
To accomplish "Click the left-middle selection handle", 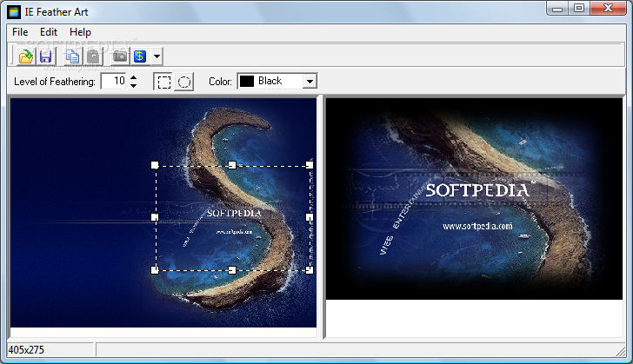I will (x=155, y=217).
